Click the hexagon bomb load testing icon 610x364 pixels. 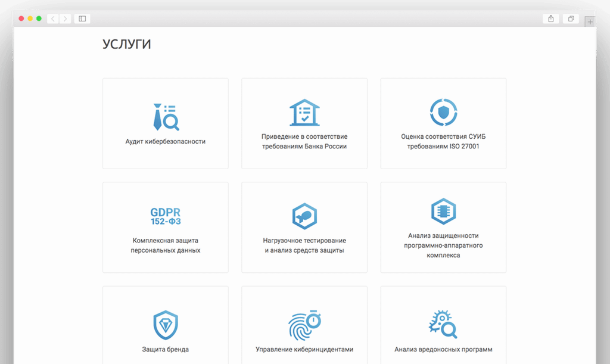point(304,216)
